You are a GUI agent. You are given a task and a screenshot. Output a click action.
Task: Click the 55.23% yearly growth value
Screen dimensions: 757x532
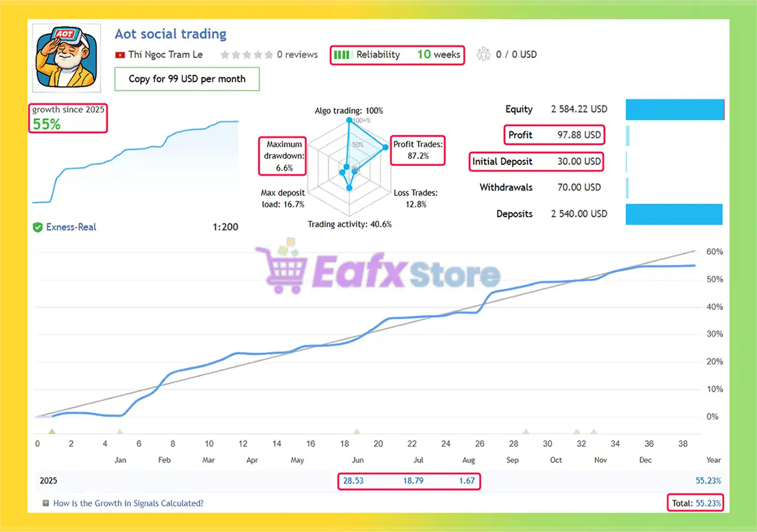pos(709,481)
